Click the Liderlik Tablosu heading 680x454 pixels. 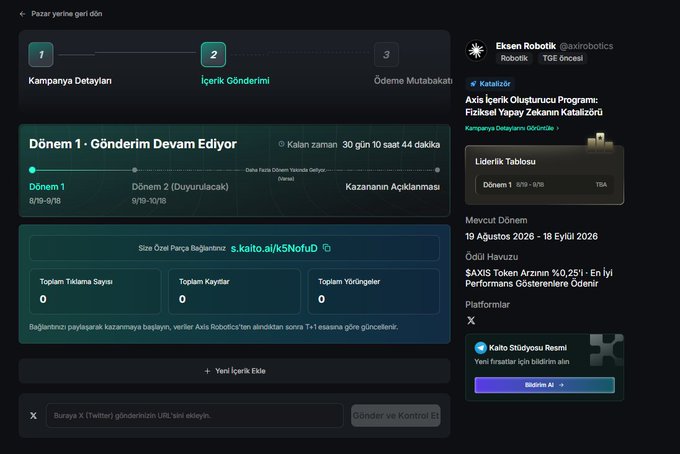point(505,161)
